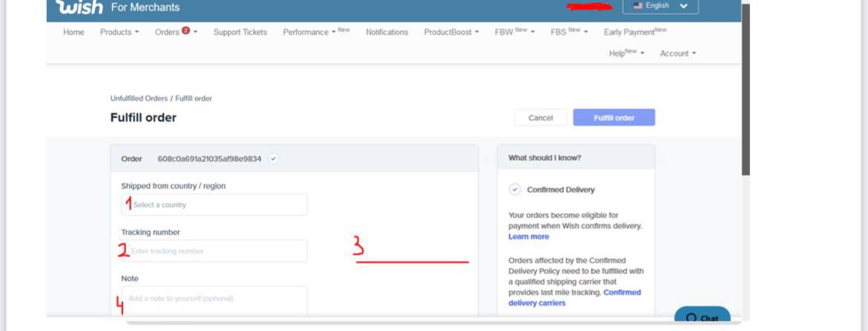Click the Fulfill order button
Image resolution: width=868 pixels, height=331 pixels.
614,118
